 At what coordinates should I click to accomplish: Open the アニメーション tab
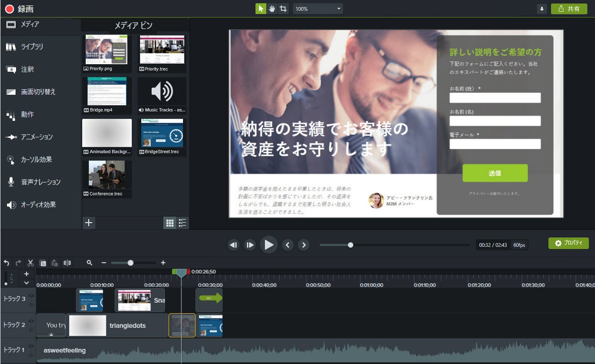click(x=40, y=137)
